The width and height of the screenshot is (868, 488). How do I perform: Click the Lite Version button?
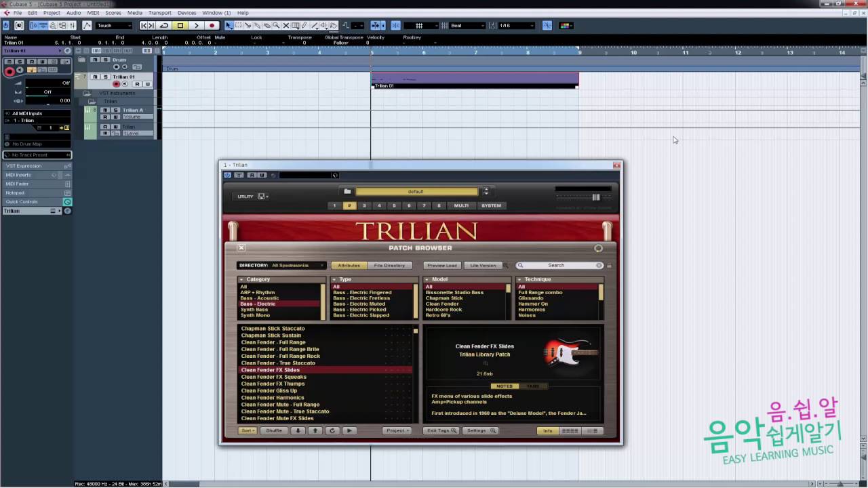pyautogui.click(x=483, y=266)
